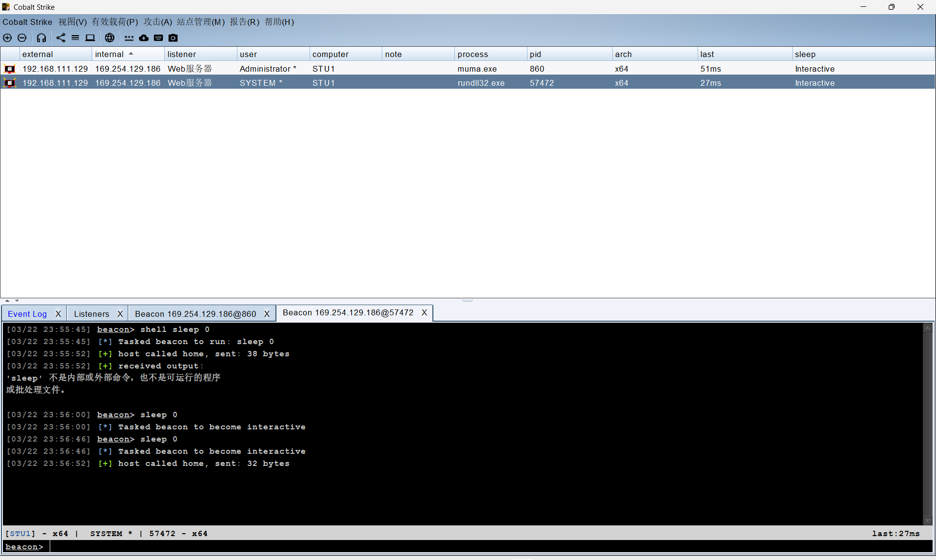Sort sessions by the user column
The height and width of the screenshot is (560, 936).
[x=273, y=54]
